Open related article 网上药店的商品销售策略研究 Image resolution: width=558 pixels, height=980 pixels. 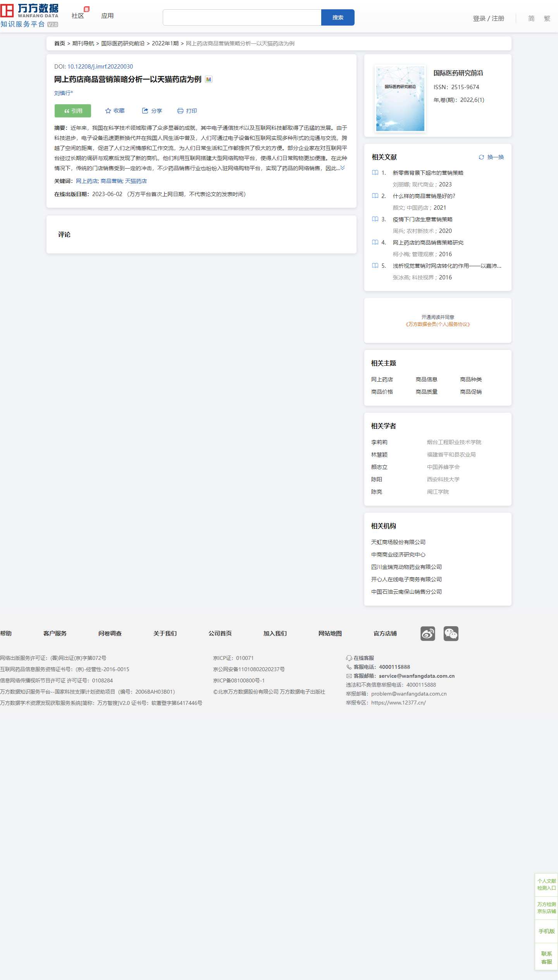(428, 243)
